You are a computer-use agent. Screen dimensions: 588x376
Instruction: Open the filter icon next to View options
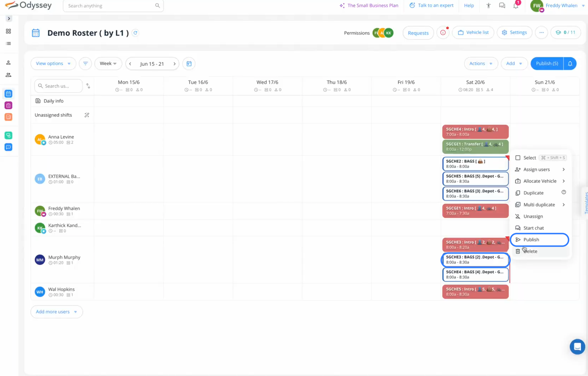tap(85, 64)
